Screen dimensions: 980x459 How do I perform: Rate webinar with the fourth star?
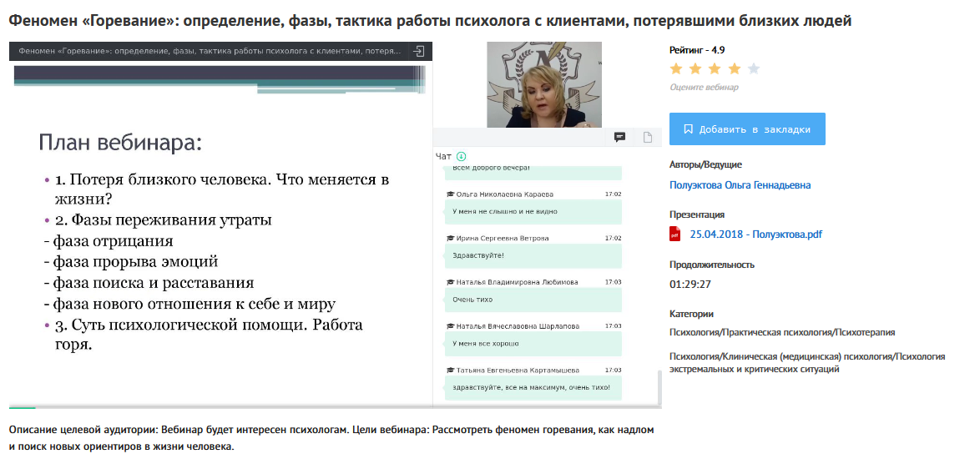pyautogui.click(x=734, y=68)
